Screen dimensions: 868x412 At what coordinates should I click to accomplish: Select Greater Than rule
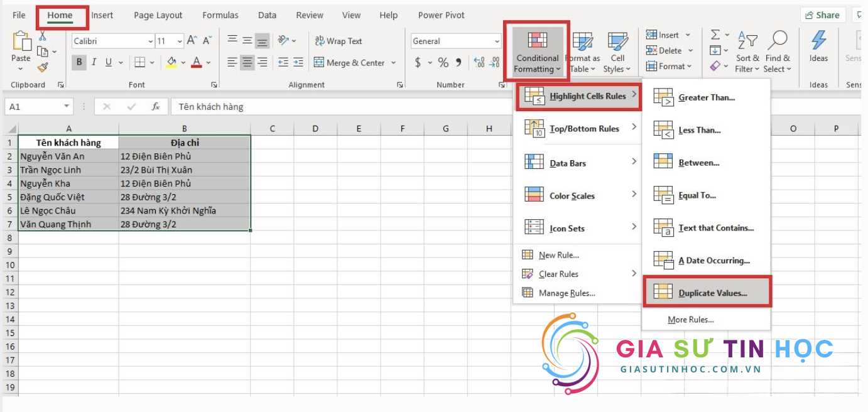pos(706,97)
